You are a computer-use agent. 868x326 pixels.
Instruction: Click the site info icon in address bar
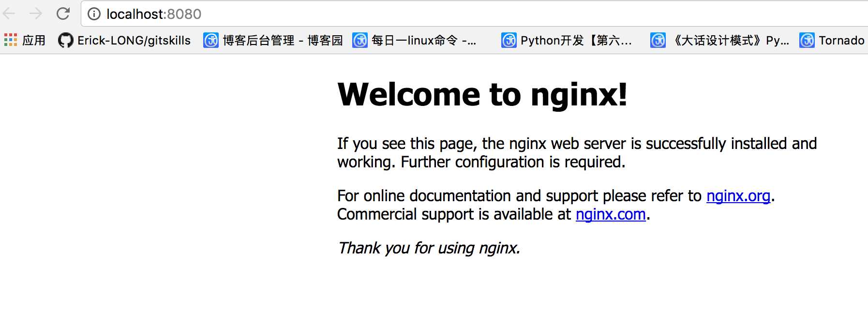[x=94, y=14]
